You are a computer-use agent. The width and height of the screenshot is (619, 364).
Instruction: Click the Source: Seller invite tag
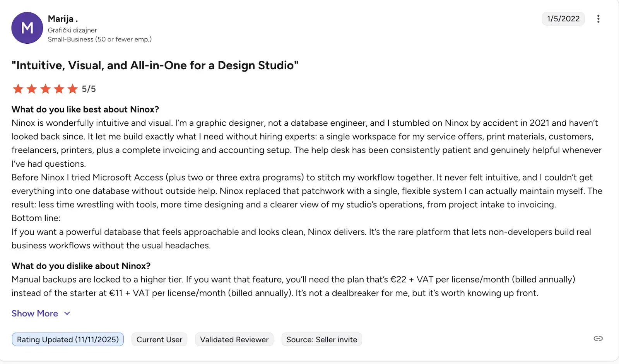click(x=321, y=339)
